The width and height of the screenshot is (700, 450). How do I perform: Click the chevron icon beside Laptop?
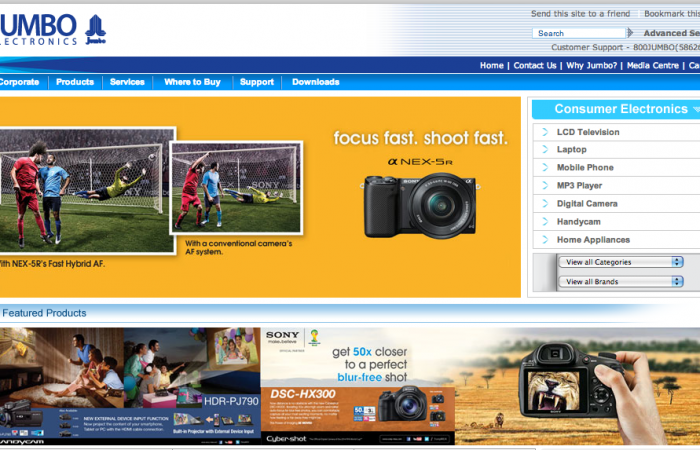coord(545,149)
